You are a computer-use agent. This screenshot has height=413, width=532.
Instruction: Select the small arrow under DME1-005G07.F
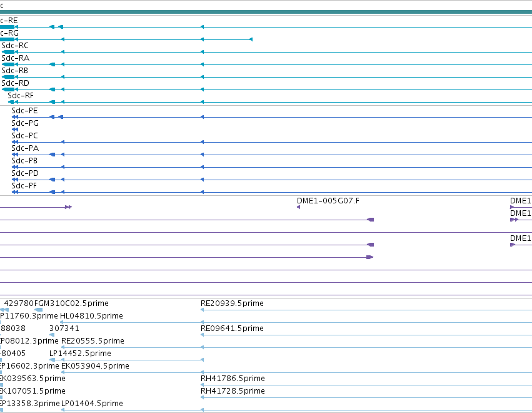pos(299,207)
